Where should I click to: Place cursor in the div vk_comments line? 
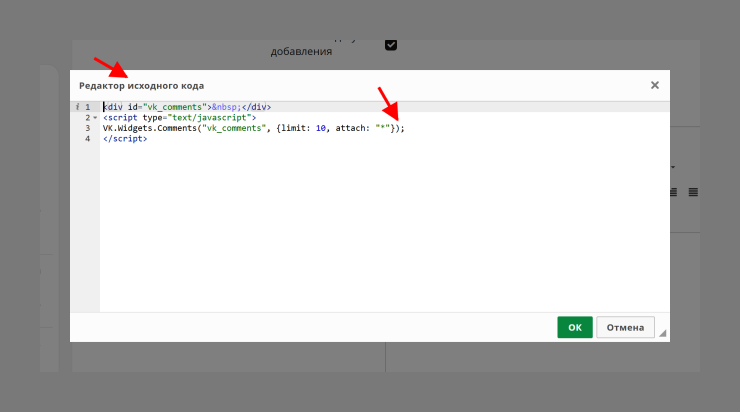tap(187, 107)
